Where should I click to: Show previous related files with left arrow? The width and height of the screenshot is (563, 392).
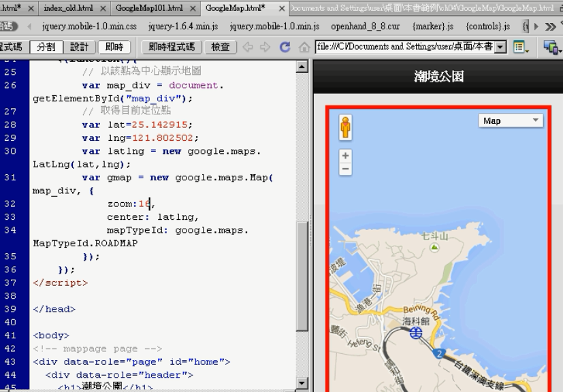pyautogui.click(x=29, y=27)
